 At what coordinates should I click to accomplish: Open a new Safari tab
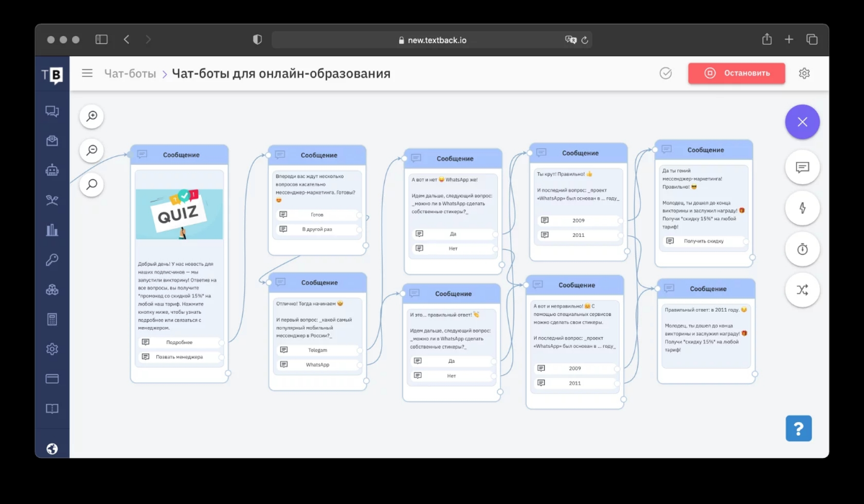(x=789, y=40)
